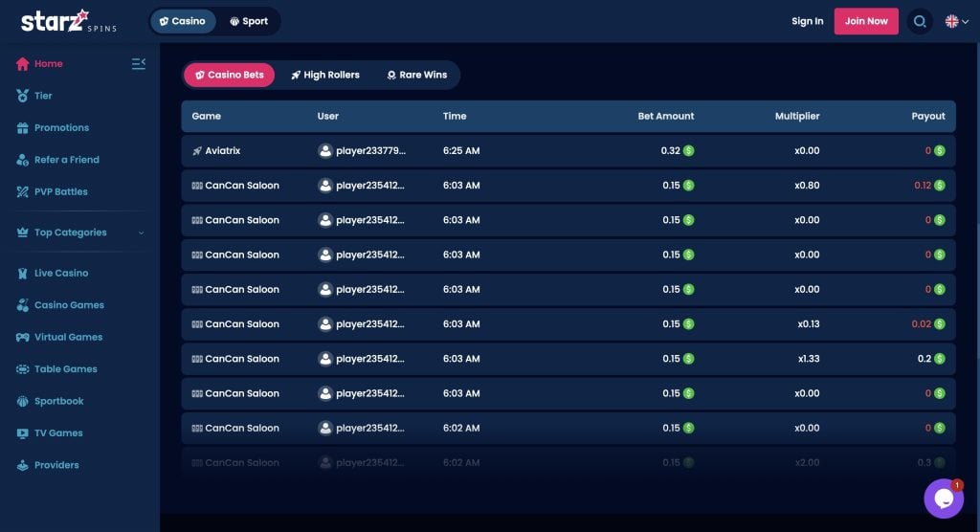This screenshot has width=980, height=532.
Task: Click the Live Casino icon in sidebar
Action: pyautogui.click(x=23, y=274)
